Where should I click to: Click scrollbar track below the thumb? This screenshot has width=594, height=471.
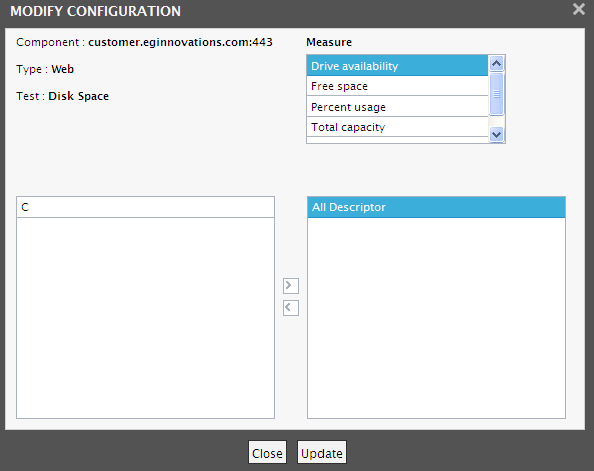(x=496, y=121)
